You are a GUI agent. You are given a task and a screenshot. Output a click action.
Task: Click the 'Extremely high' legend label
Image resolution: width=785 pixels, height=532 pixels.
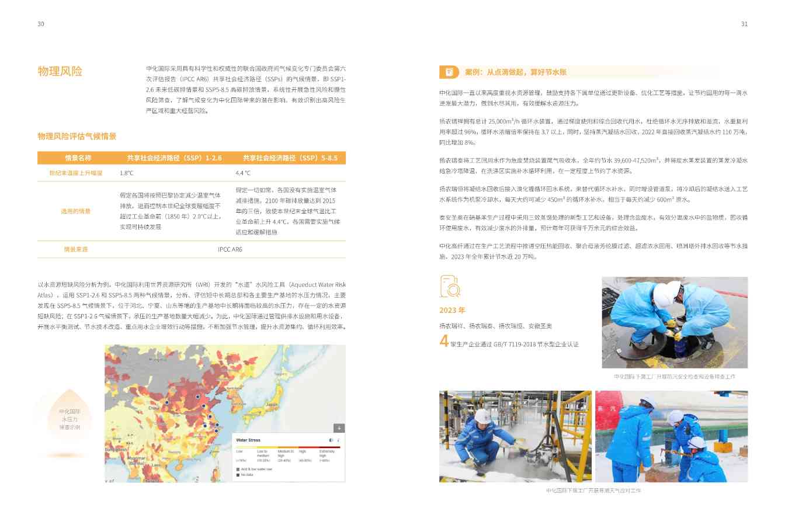coord(327,453)
